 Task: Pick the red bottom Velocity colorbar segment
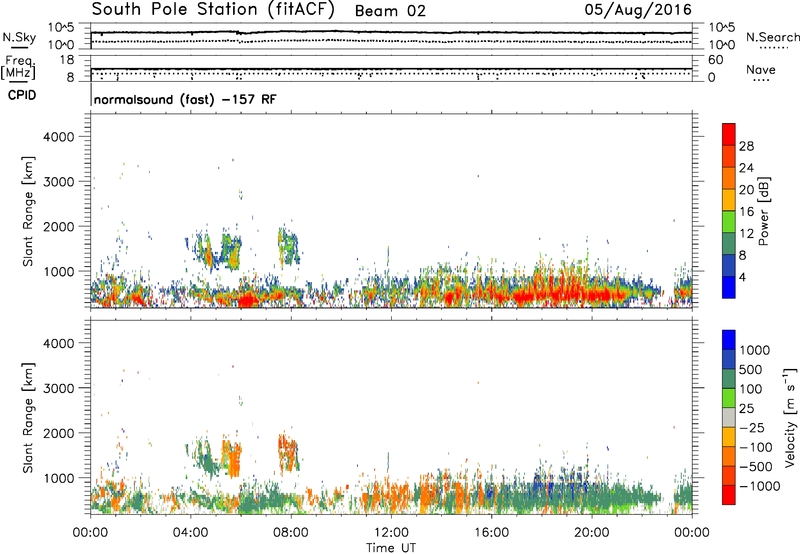729,495
